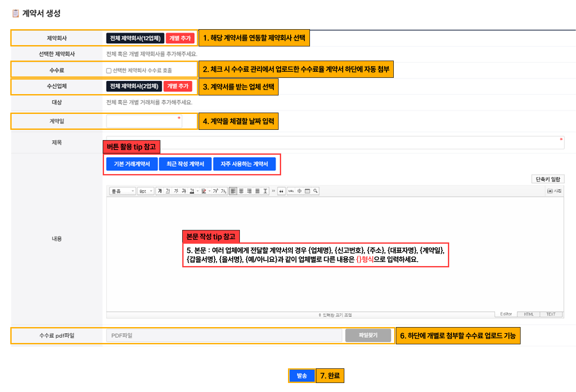Toggle italic in the editor toolbar
The height and width of the screenshot is (392, 576).
[176, 191]
